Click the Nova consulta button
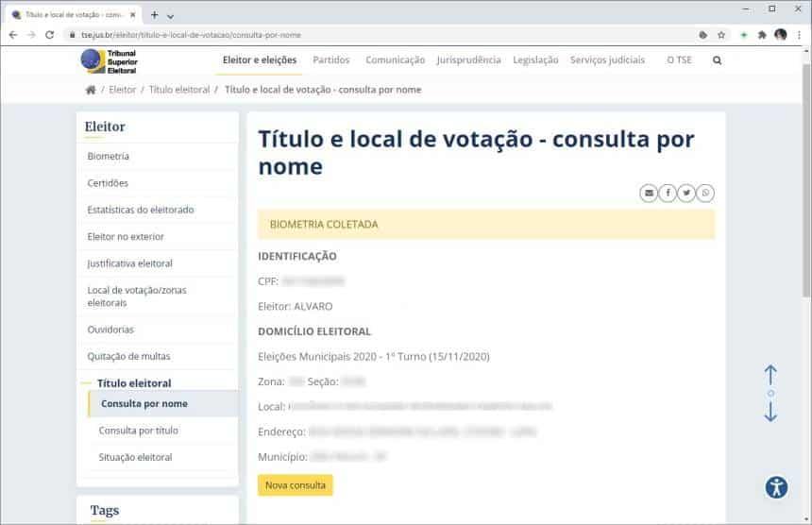 (296, 485)
